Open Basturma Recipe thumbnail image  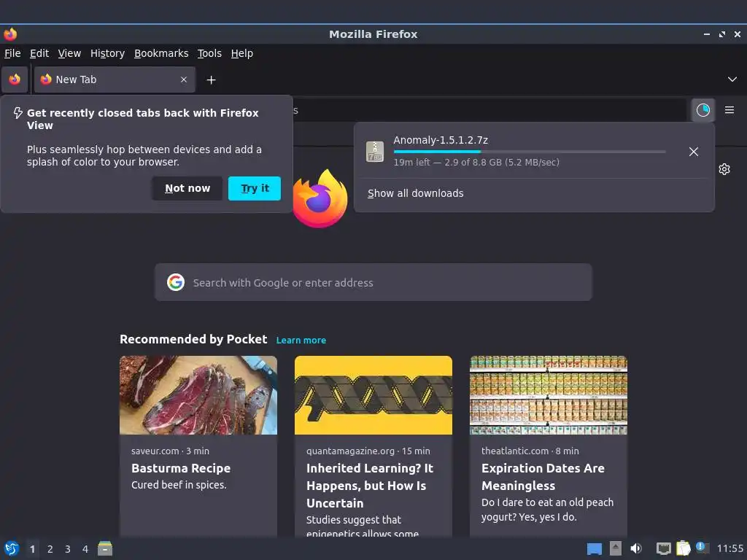(198, 394)
